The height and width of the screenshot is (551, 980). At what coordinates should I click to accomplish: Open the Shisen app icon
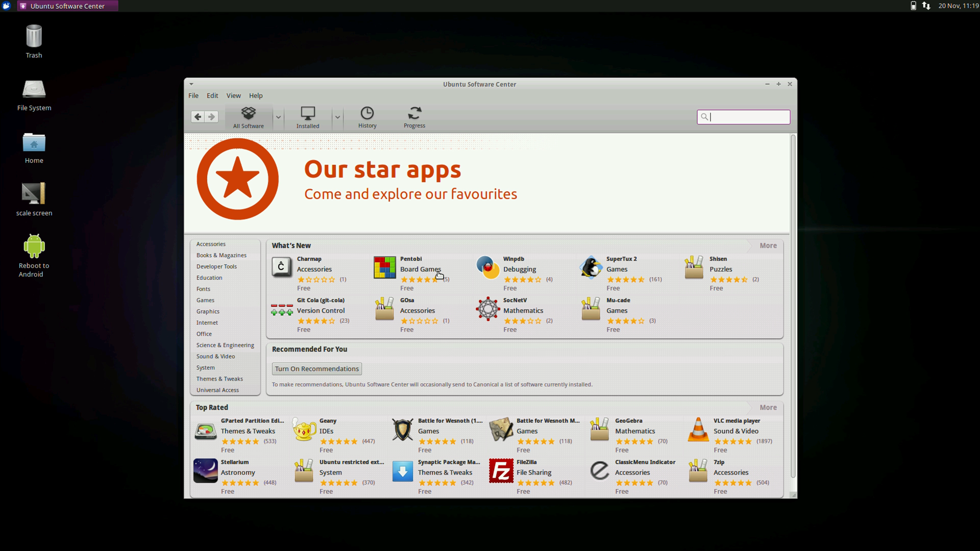(x=694, y=267)
